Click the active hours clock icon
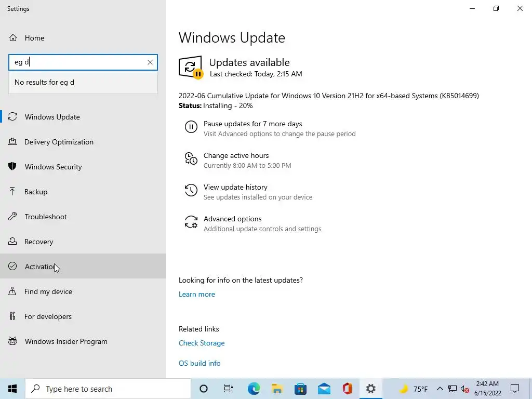The height and width of the screenshot is (399, 532). 191,158
